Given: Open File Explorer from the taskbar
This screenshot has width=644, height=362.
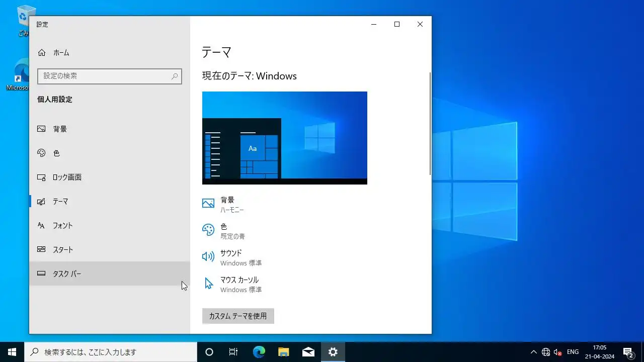Looking at the screenshot, I should [283, 352].
